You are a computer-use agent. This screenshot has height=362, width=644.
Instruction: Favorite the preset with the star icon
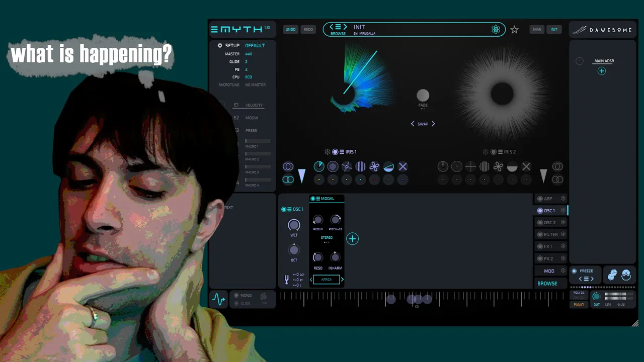514,30
